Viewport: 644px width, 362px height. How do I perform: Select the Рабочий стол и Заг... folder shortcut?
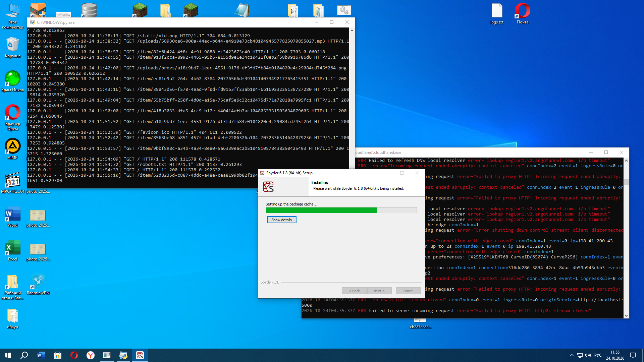pyautogui.click(x=13, y=287)
